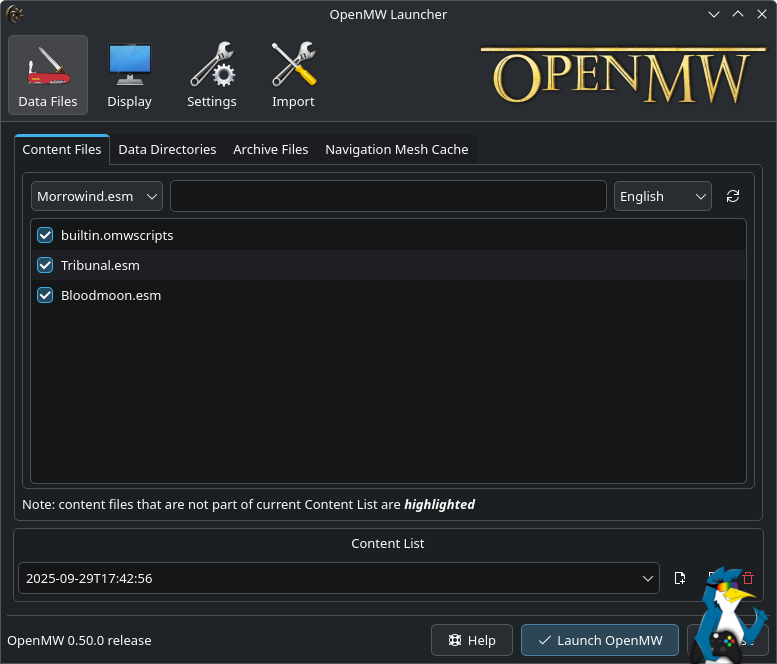Click the content file search field
Screen dimensions: 777x664
[x=388, y=197]
